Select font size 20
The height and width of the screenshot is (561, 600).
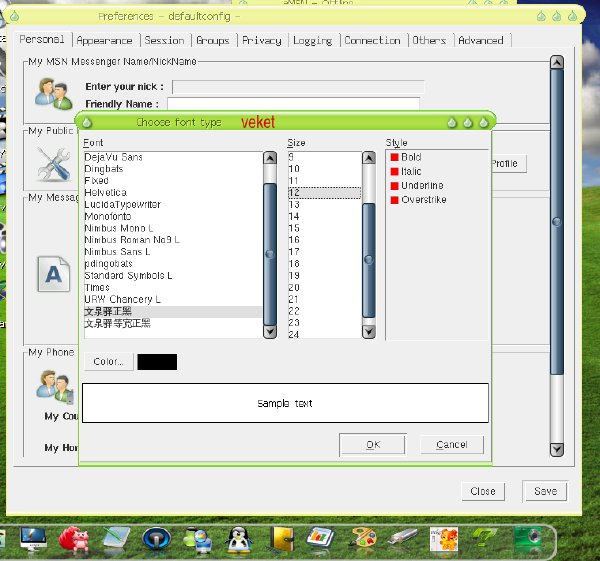tap(324, 287)
